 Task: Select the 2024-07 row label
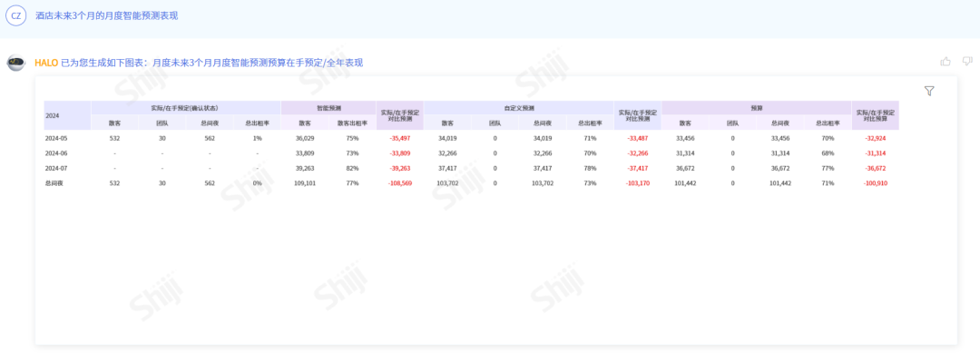tap(55, 168)
